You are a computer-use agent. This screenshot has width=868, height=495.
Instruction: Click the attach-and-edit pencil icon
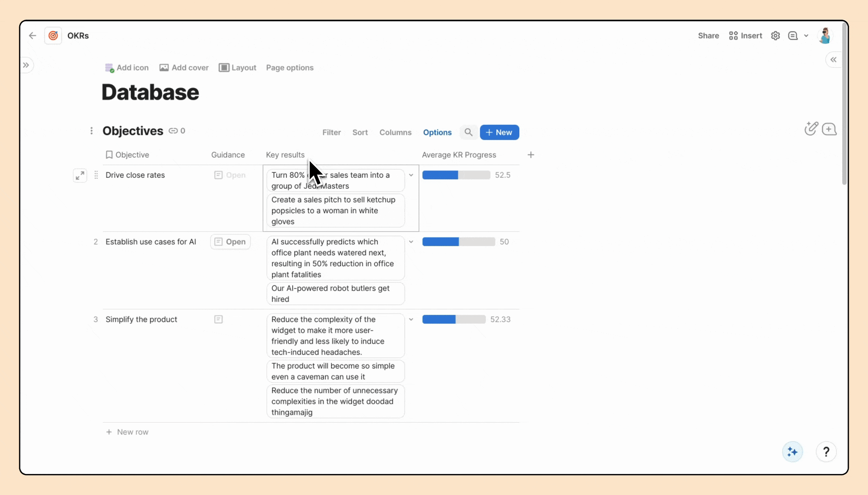811,129
